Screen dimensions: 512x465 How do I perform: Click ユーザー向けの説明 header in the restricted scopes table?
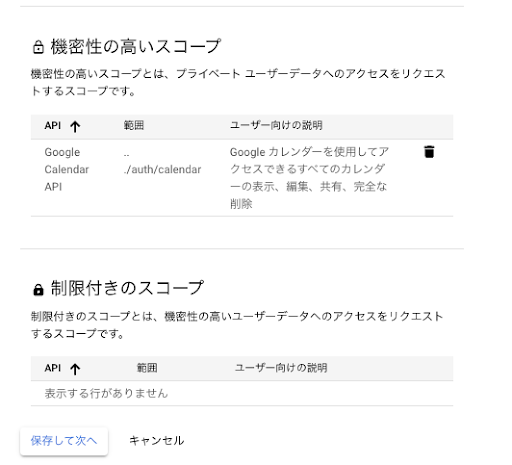coord(281,368)
